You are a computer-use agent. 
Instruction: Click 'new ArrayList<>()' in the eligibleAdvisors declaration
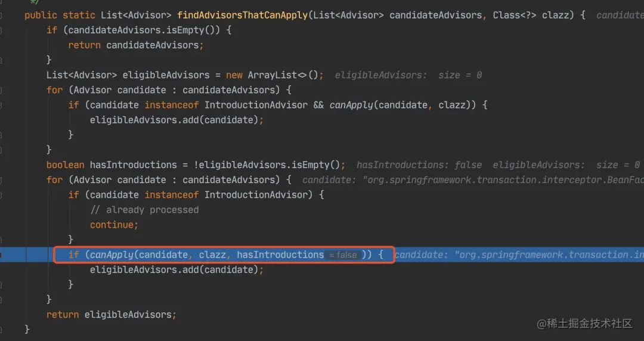point(273,75)
